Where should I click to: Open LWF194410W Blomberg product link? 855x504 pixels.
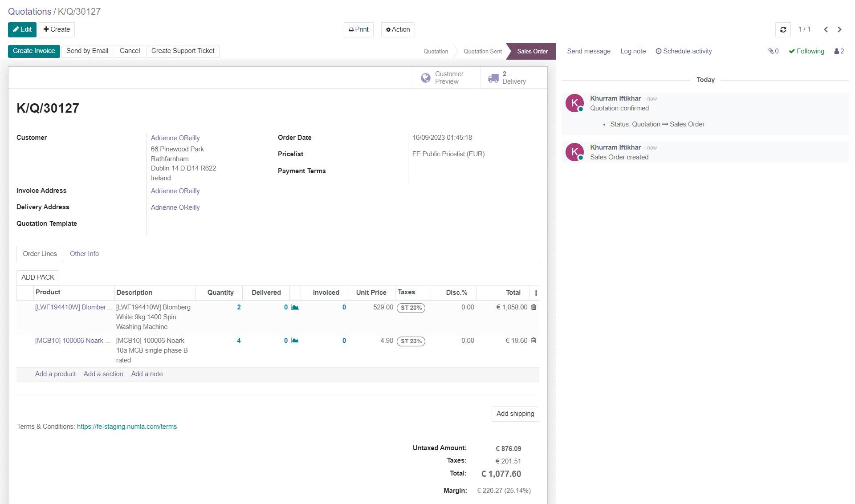click(73, 307)
